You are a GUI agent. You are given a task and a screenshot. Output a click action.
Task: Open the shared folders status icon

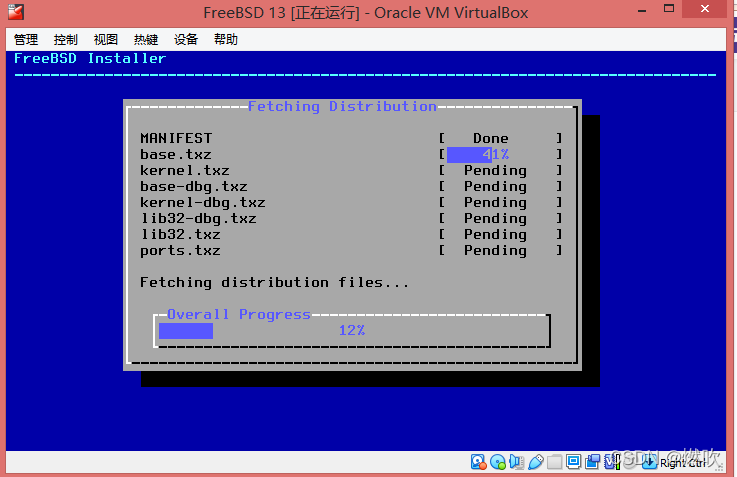pyautogui.click(x=555, y=462)
